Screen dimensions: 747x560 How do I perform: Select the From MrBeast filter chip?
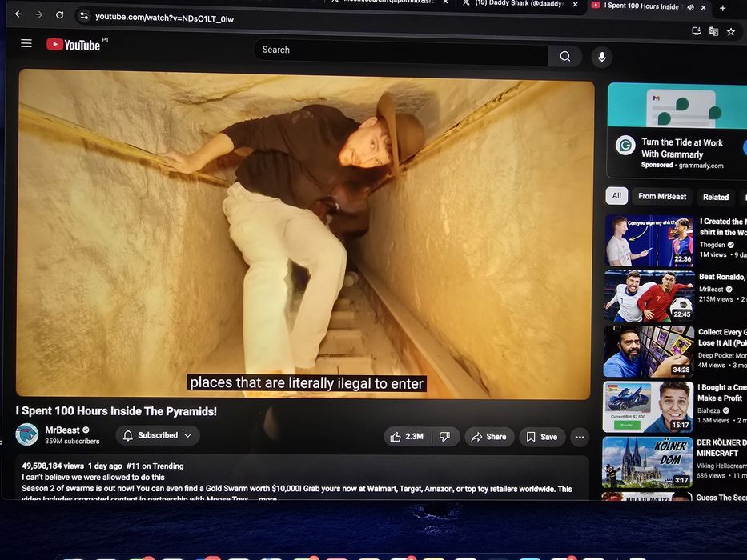662,196
